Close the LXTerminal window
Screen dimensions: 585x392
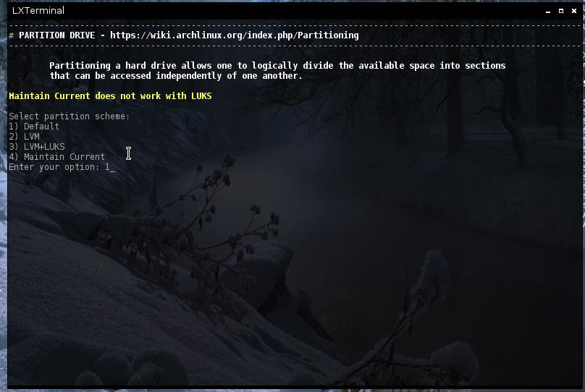point(574,11)
